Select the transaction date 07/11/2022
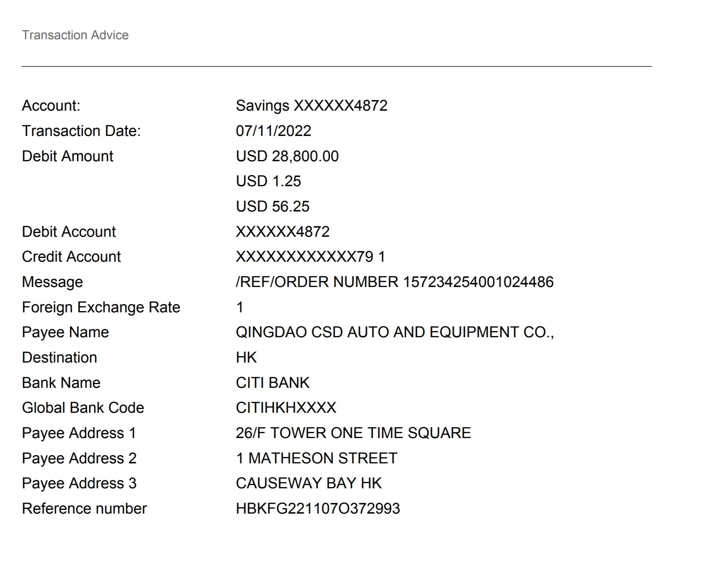This screenshot has width=716, height=588. point(273,131)
